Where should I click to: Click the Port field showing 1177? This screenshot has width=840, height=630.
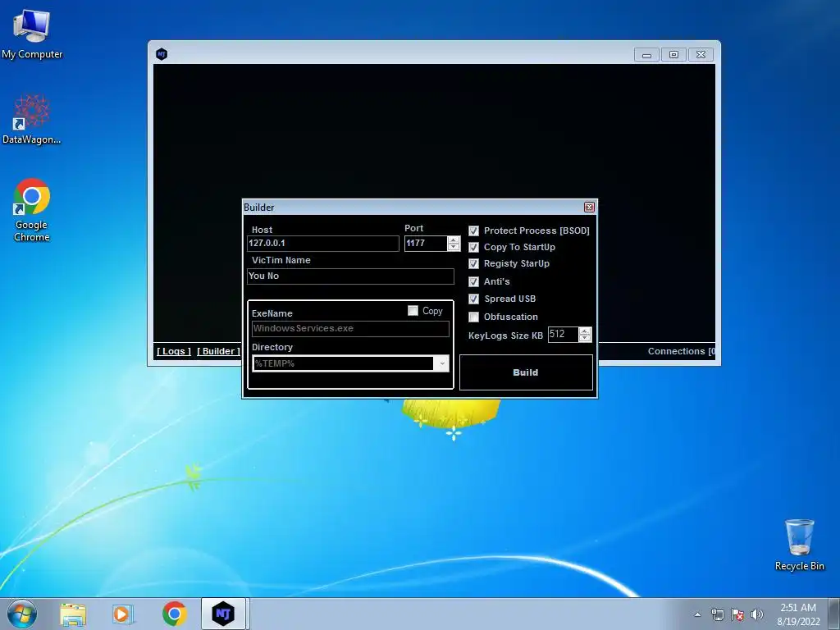[x=426, y=243]
